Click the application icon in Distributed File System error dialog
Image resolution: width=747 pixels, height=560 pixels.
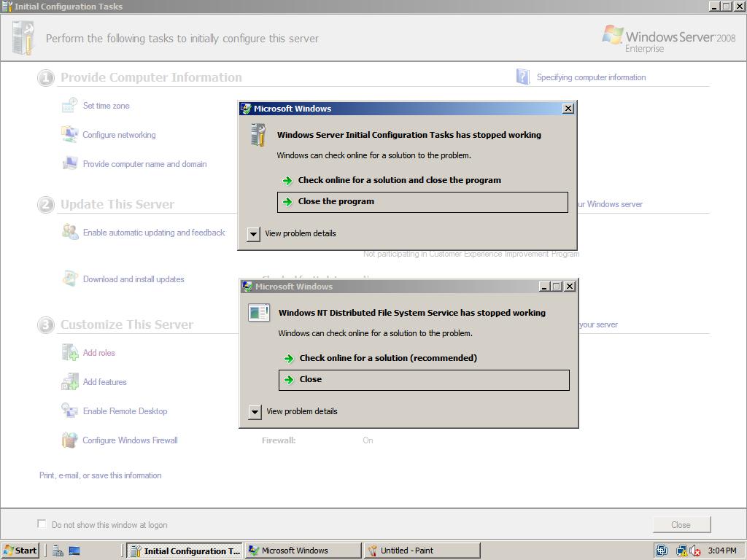(259, 313)
